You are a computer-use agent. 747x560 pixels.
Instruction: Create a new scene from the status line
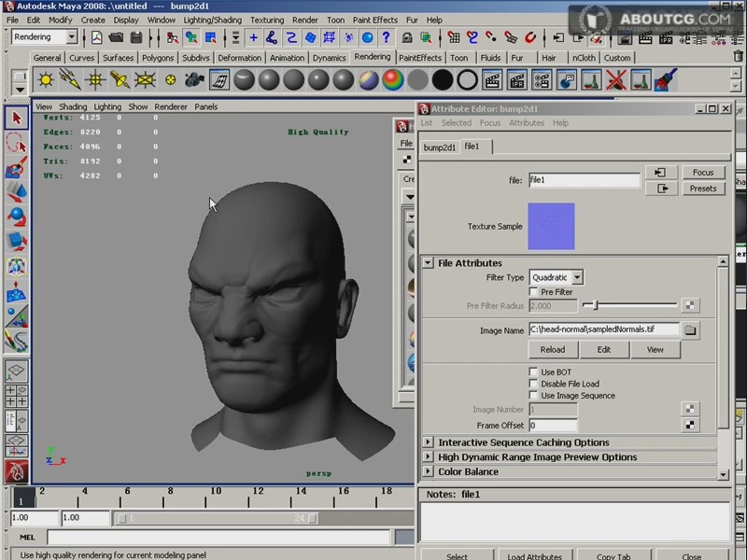(x=97, y=37)
